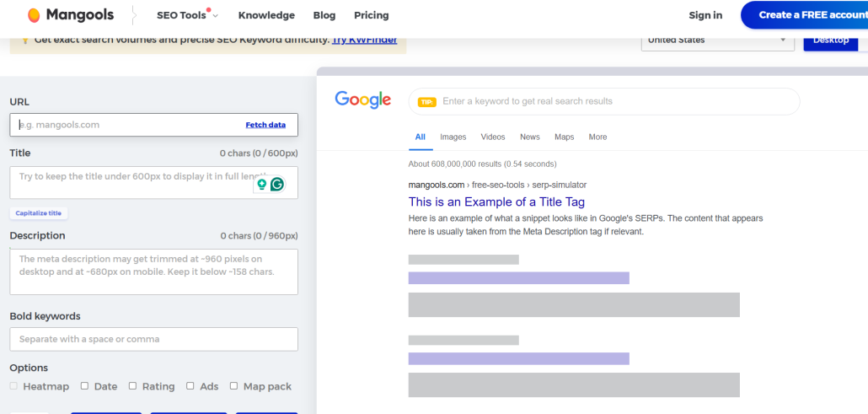Screen dimensions: 868x414
Task: Click the Google logo in preview
Action: (363, 99)
